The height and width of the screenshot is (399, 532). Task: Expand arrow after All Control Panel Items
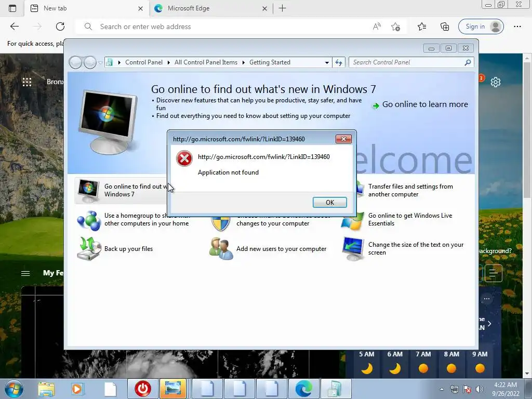point(243,62)
